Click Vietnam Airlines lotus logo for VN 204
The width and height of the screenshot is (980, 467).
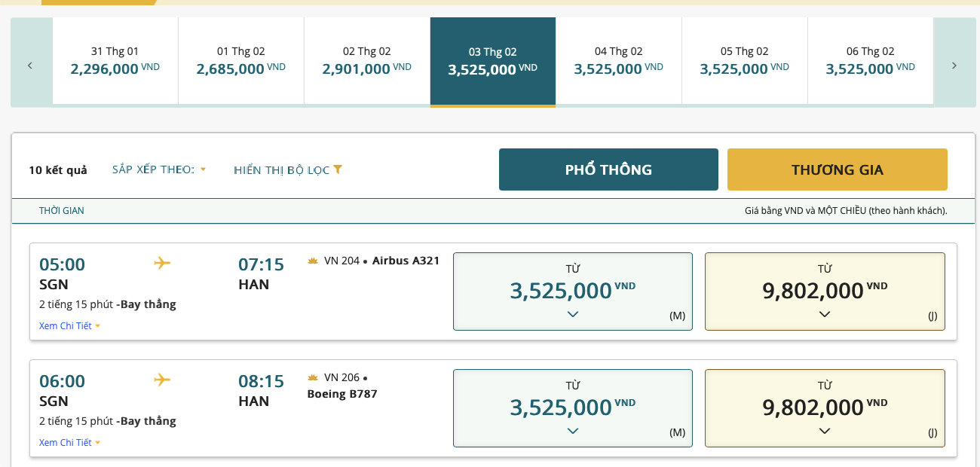[x=313, y=261]
